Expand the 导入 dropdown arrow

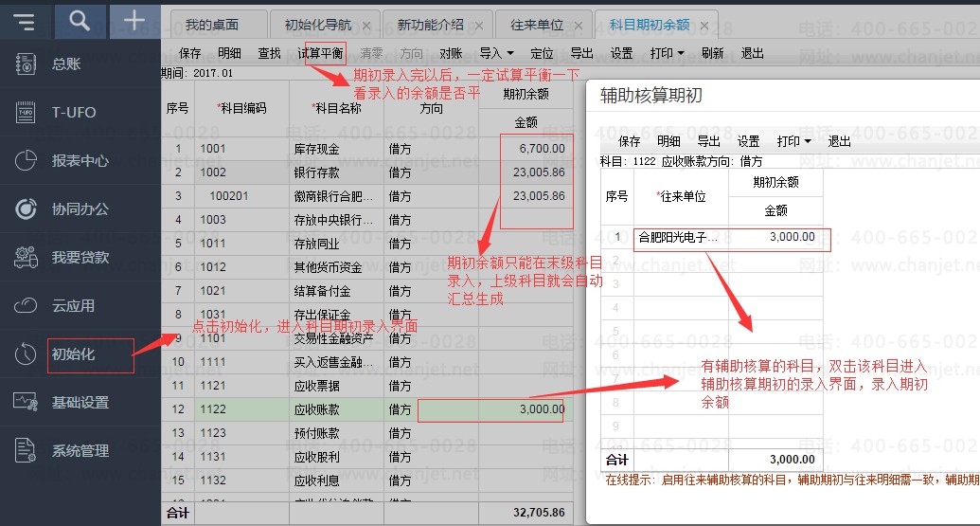tap(510, 54)
